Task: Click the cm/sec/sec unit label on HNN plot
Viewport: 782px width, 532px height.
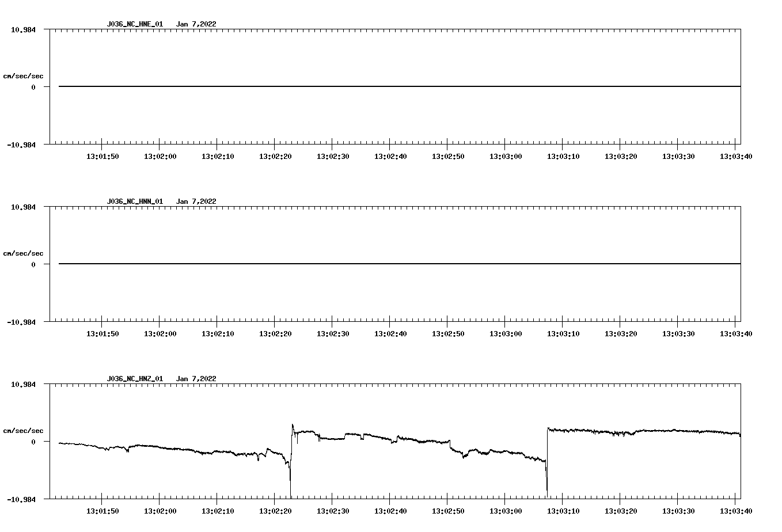Action: pyautogui.click(x=23, y=253)
